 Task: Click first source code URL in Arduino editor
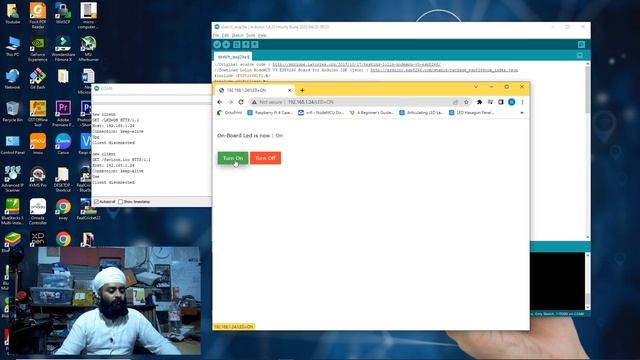(356, 64)
